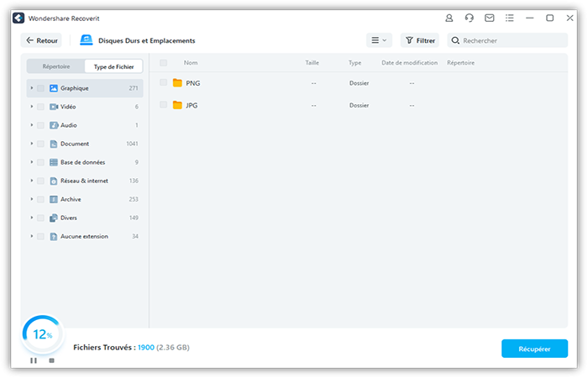The width and height of the screenshot is (588, 378).
Task: Expand the Divers tree node
Action: (x=32, y=218)
